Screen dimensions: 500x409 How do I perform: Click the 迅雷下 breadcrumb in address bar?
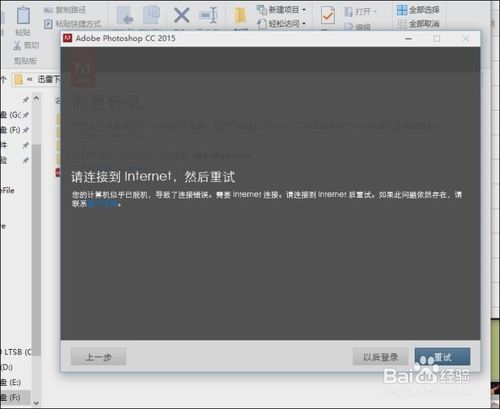(x=49, y=79)
